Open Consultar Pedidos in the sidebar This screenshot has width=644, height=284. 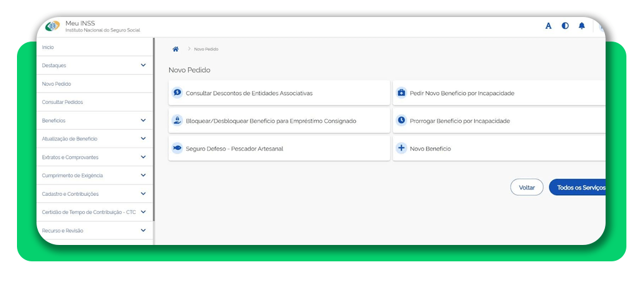click(62, 102)
